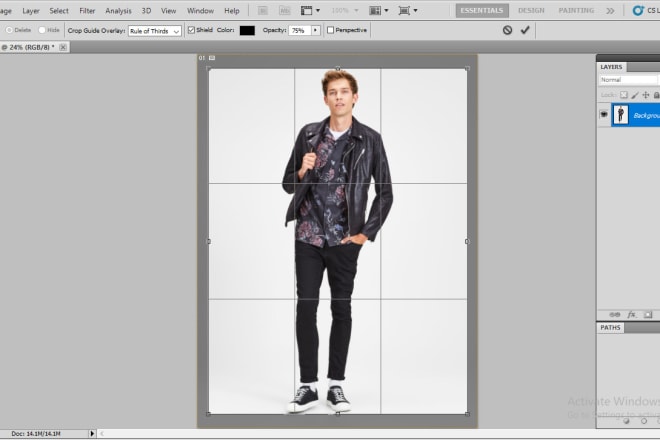Switch to the Paths panel tab

[610, 328]
